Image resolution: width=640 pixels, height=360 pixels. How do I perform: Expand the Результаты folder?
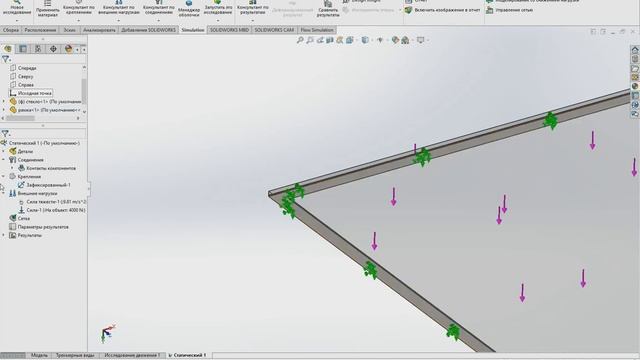click(x=4, y=235)
